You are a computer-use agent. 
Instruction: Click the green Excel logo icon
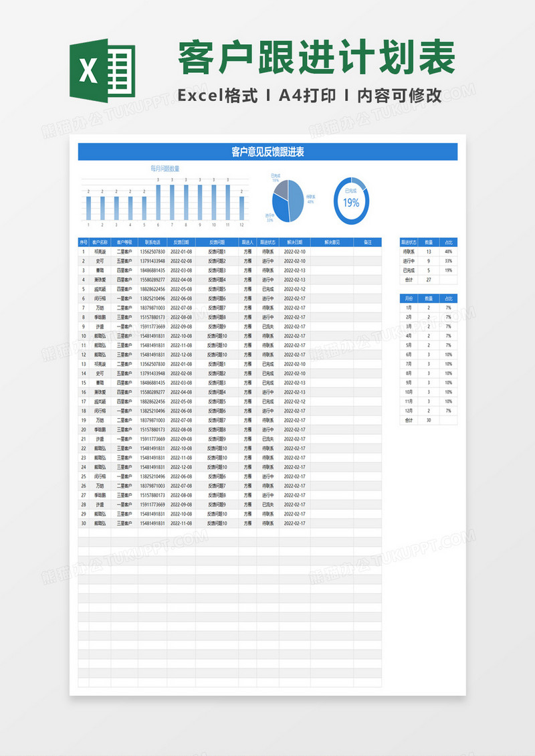coord(102,70)
